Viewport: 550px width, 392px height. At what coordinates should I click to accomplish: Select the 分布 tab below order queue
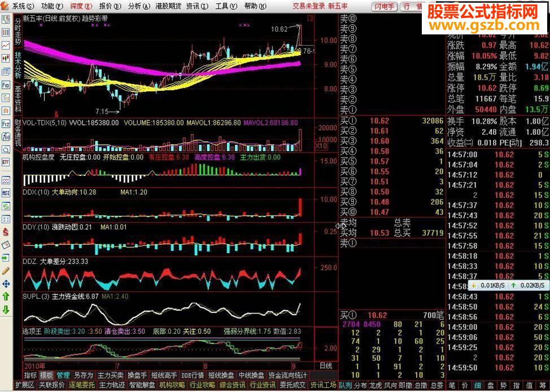coord(360,385)
